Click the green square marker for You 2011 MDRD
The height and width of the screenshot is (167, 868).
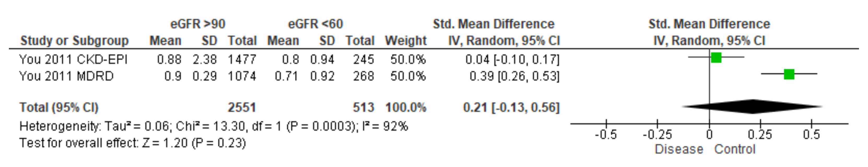click(x=789, y=74)
